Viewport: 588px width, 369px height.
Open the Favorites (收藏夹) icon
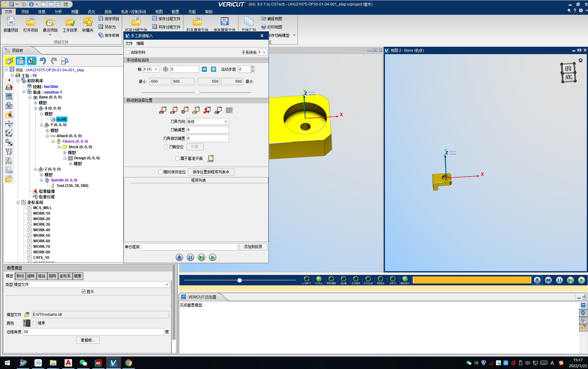(88, 24)
